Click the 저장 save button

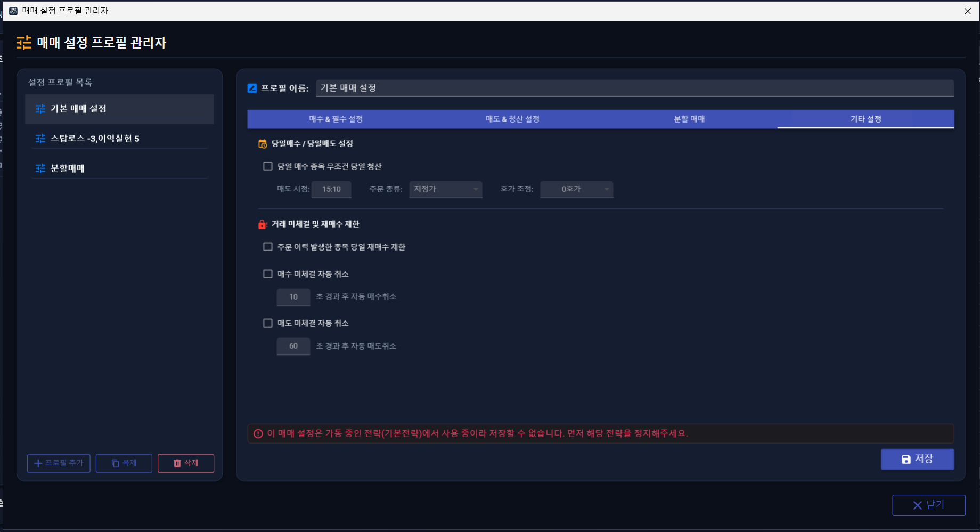click(x=917, y=459)
